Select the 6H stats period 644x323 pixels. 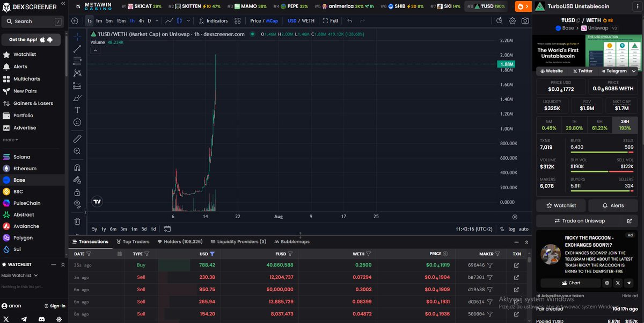coord(599,125)
